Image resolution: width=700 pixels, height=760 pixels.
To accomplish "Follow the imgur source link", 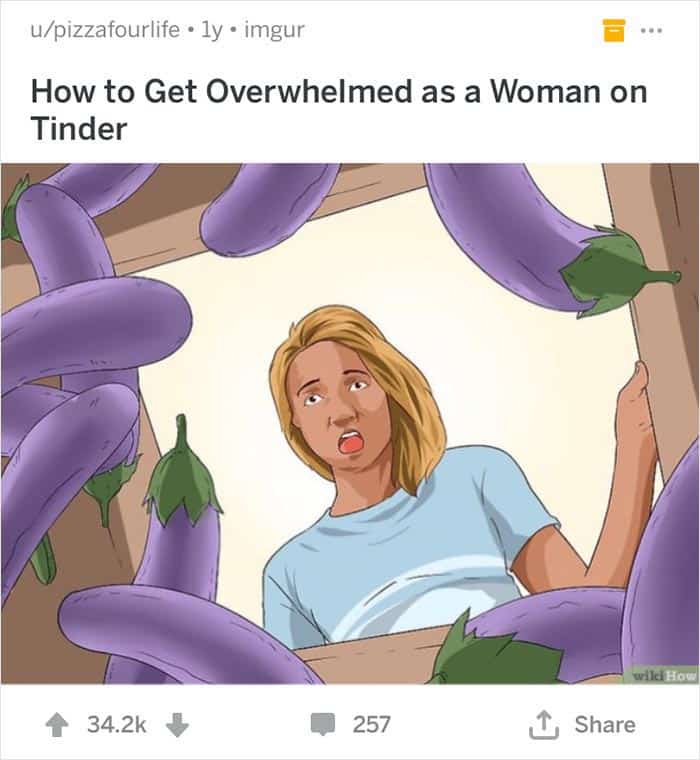I will click(x=274, y=31).
